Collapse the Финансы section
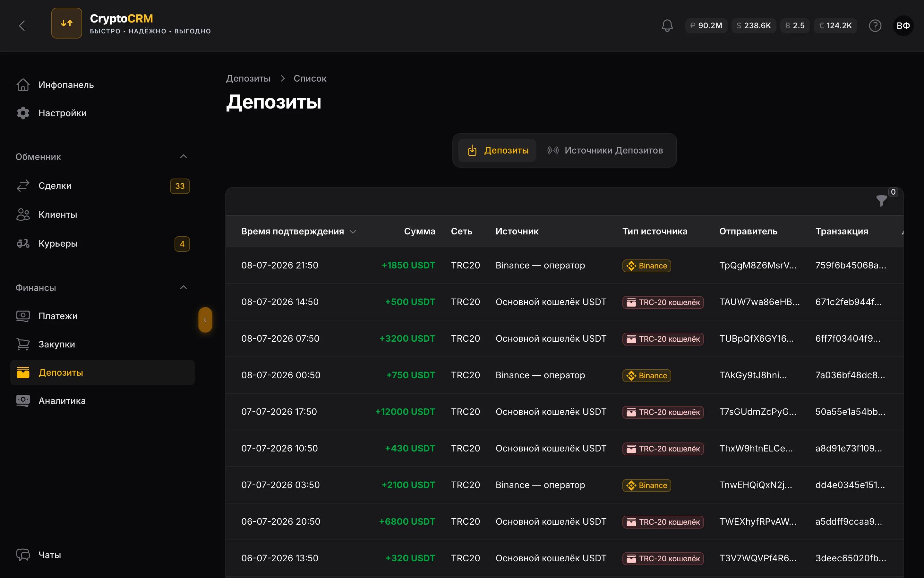 click(183, 287)
